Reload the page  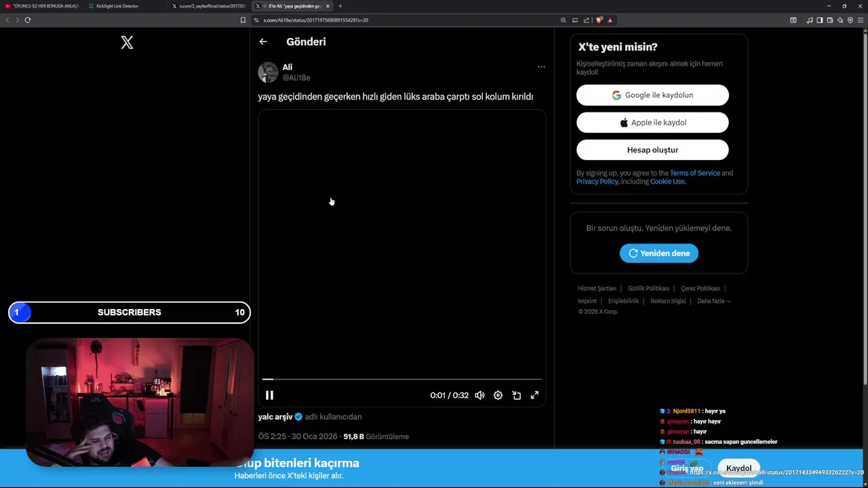tap(28, 20)
